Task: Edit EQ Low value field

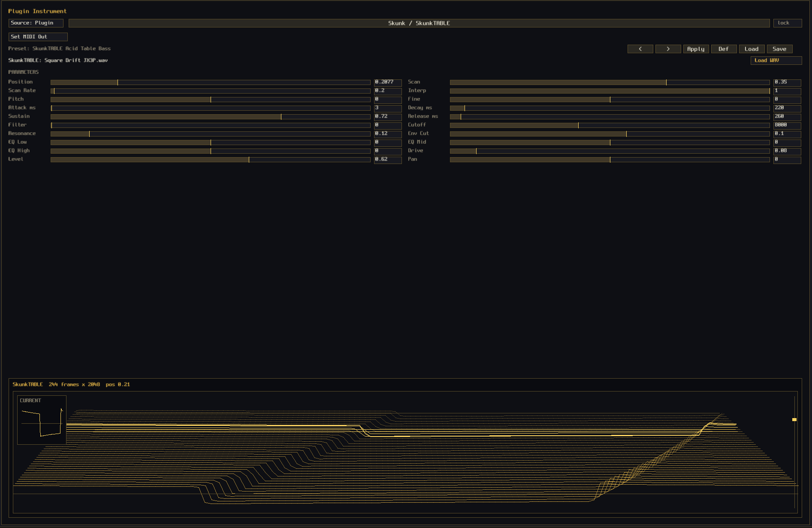Action: 388,143
